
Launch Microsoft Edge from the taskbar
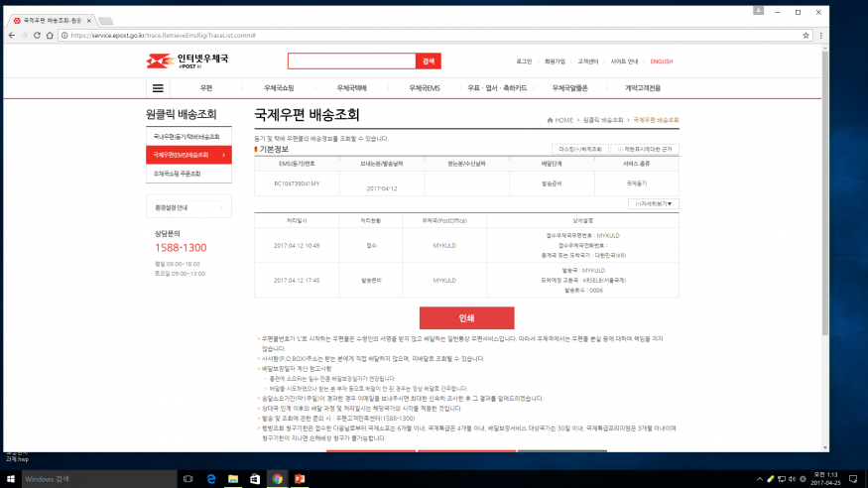coord(211,479)
